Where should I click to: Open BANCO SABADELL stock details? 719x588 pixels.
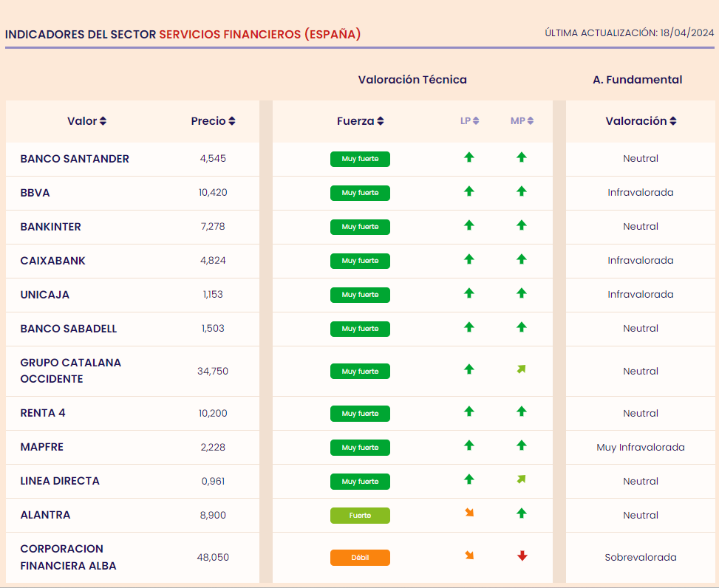click(x=68, y=328)
